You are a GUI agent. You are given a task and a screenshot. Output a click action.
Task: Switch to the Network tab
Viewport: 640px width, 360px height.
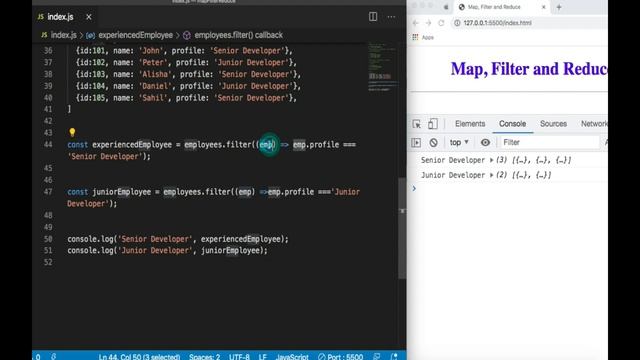click(x=594, y=124)
